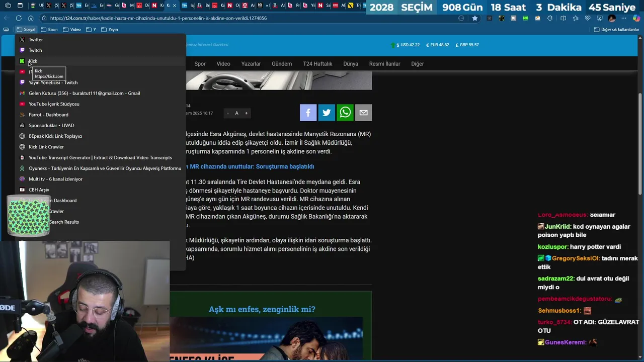Open the Video section in site menu

pyautogui.click(x=223, y=64)
